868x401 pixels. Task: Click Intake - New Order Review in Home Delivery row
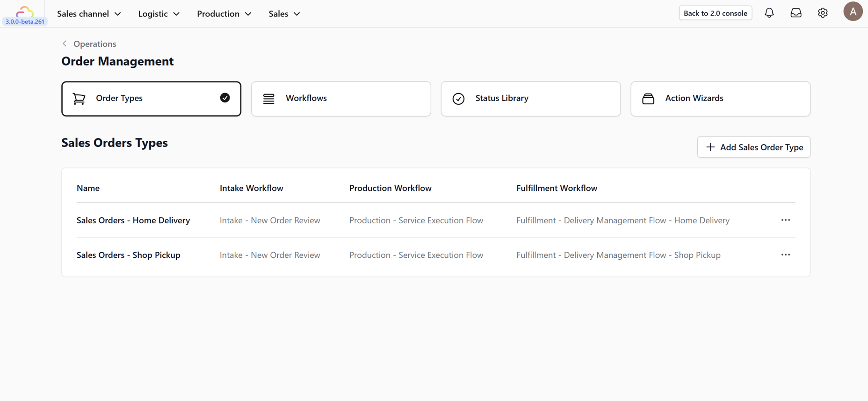click(270, 220)
